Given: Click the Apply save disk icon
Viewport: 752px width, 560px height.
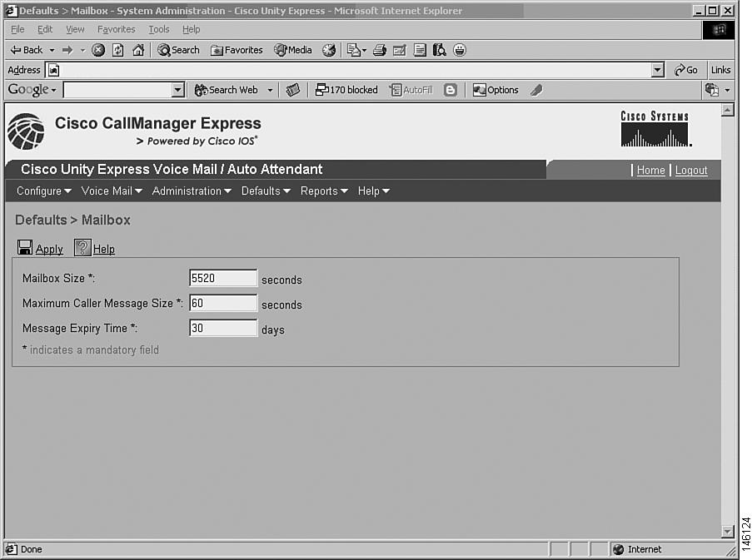Looking at the screenshot, I should pos(25,248).
